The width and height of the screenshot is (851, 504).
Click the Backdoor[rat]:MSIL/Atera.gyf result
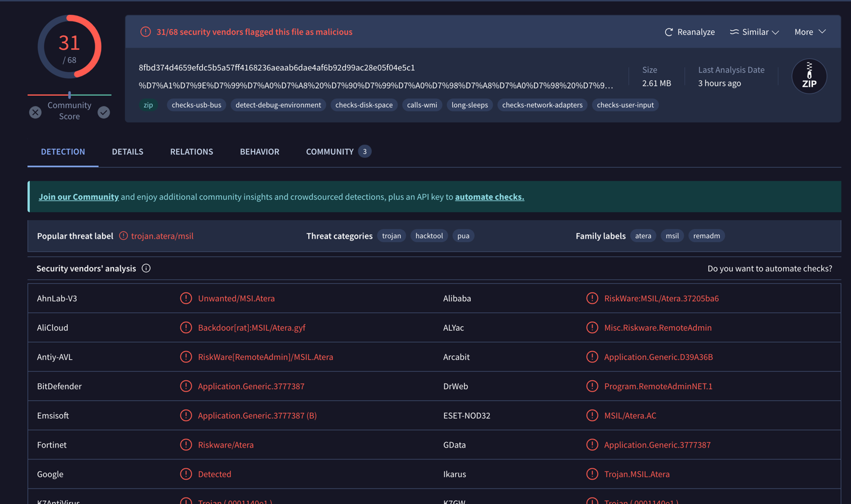tap(252, 327)
